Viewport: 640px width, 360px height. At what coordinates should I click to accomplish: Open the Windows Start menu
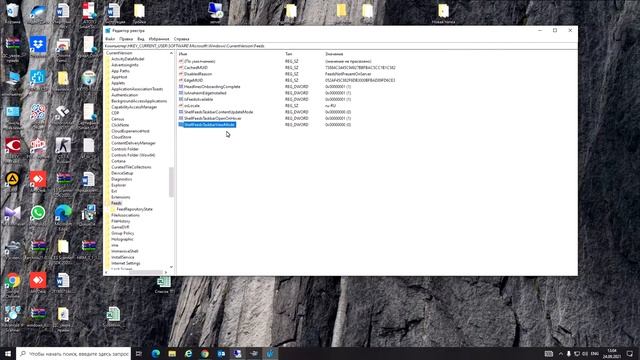pos(8,353)
